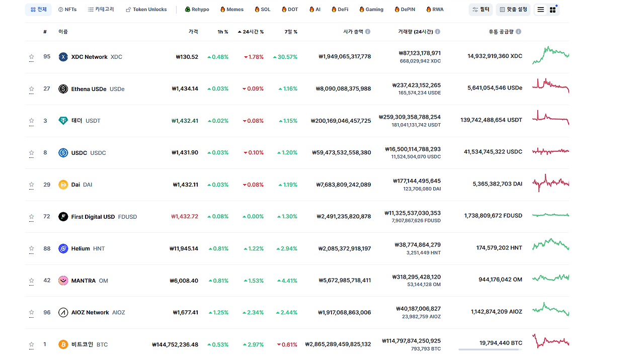Viewport: 644px width, 355px height.
Task: Click the USDC blue coin logo
Action: (x=63, y=153)
